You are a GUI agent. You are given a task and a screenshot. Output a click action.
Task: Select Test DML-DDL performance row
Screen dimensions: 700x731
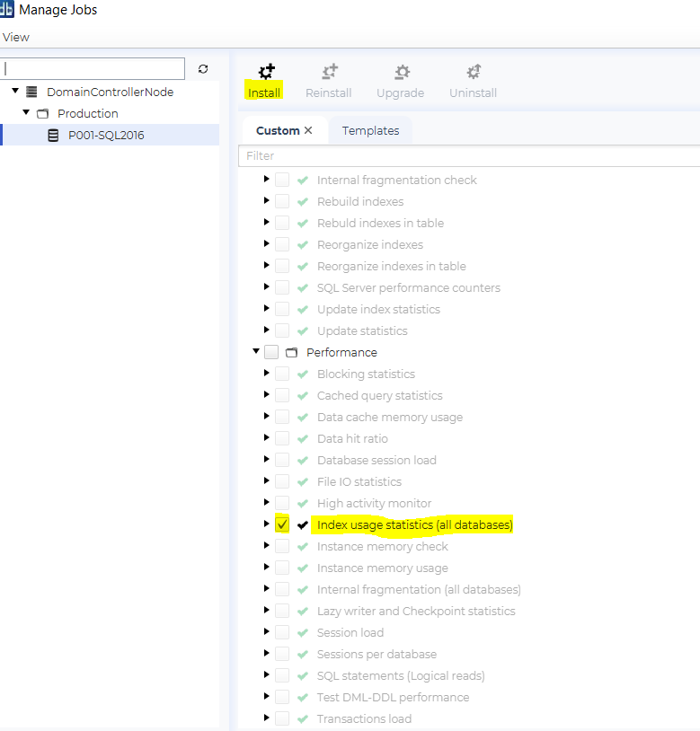394,697
